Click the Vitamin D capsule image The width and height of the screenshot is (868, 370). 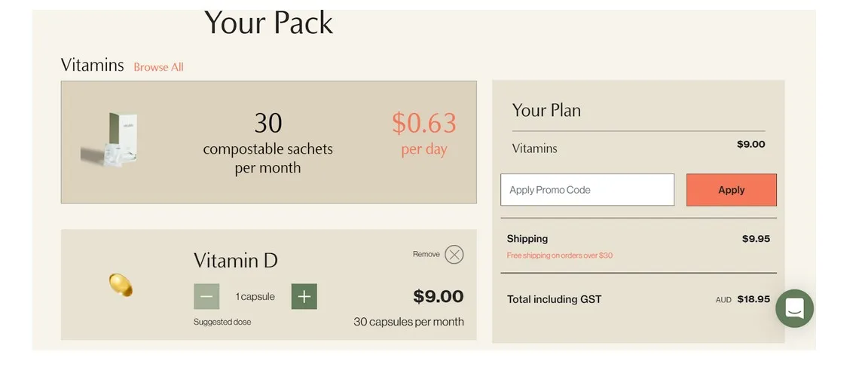[x=121, y=285]
